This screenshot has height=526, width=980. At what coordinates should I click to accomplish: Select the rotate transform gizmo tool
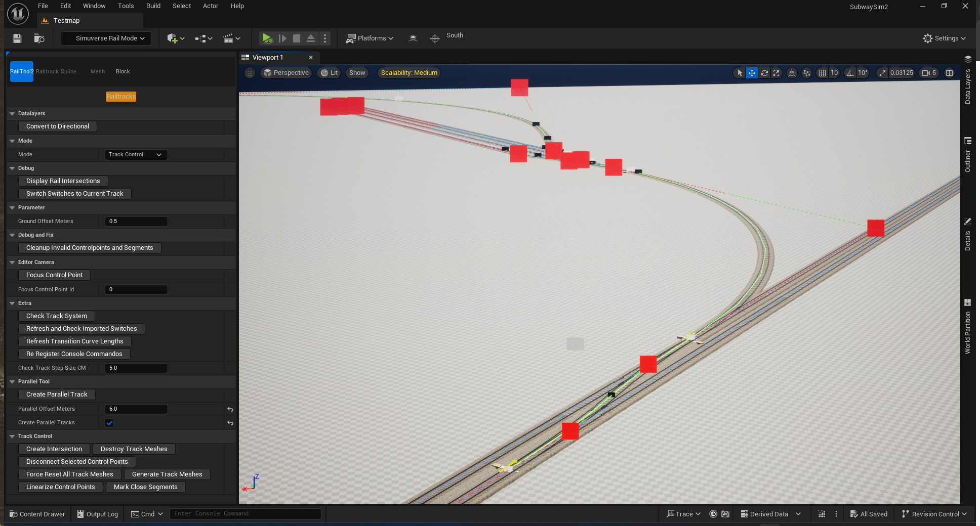coord(764,73)
